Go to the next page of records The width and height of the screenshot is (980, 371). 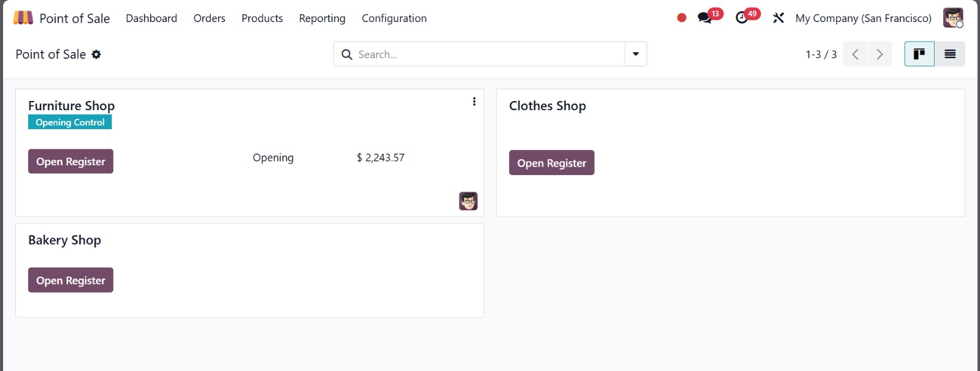[x=880, y=54]
